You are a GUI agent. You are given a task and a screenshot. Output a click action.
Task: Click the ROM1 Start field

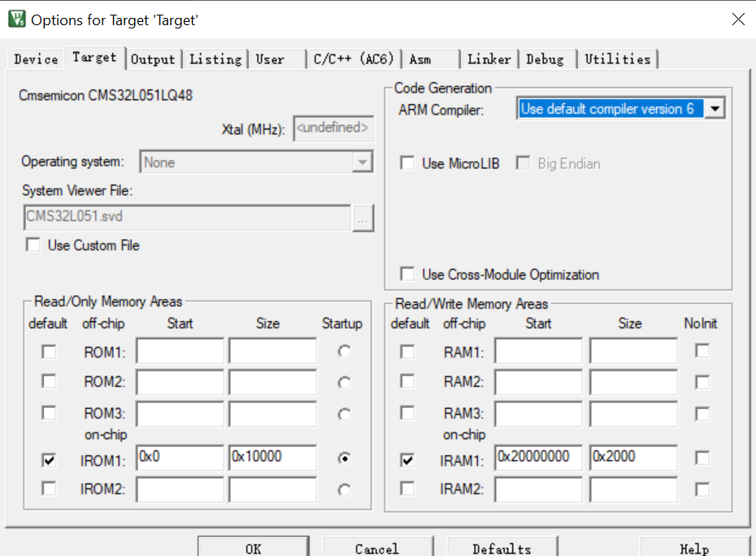click(180, 350)
